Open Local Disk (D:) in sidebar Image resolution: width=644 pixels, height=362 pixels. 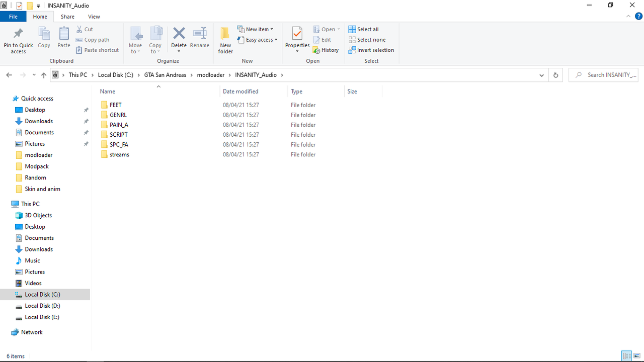click(x=42, y=306)
